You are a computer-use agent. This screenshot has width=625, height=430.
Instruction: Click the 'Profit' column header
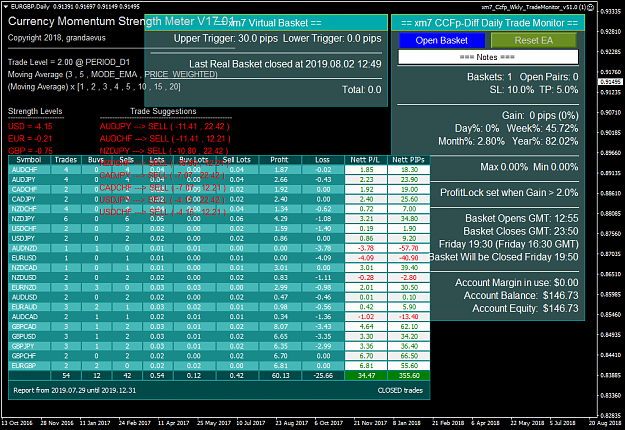coord(279,160)
